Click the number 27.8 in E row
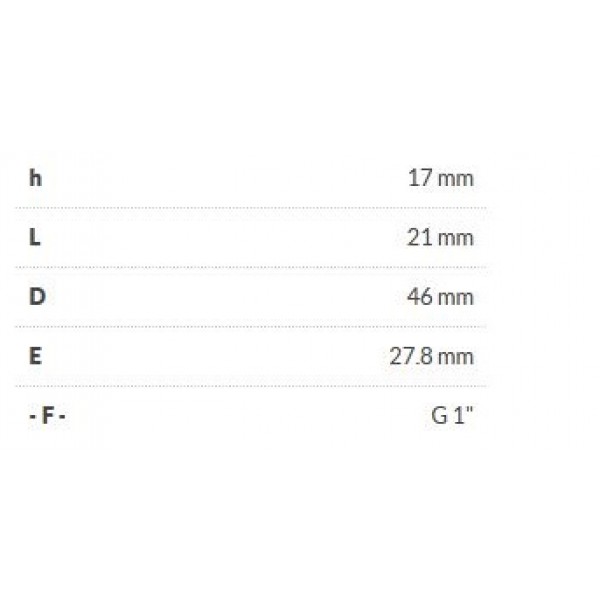Screen dimensions: 600x600 pos(411,356)
